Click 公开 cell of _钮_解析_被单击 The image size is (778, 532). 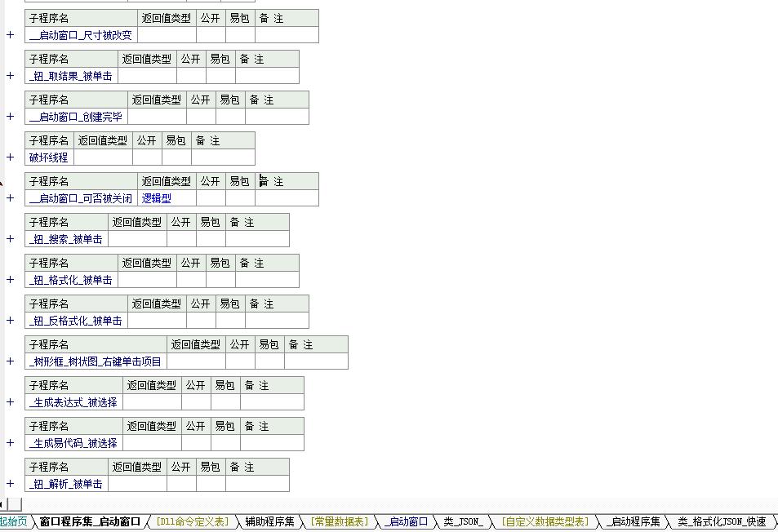point(181,484)
